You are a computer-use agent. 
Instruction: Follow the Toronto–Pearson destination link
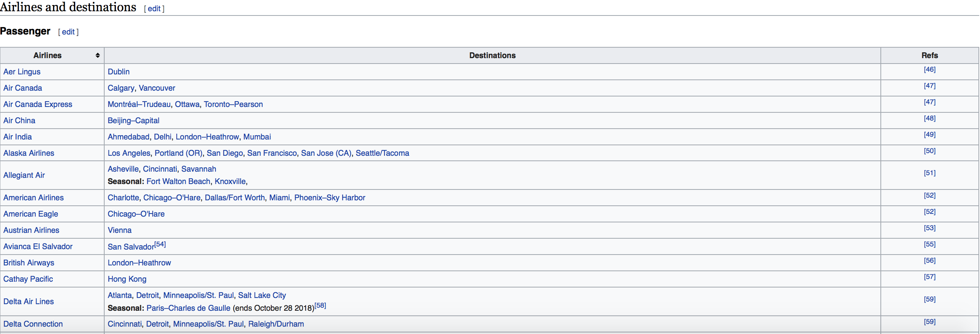click(x=233, y=104)
